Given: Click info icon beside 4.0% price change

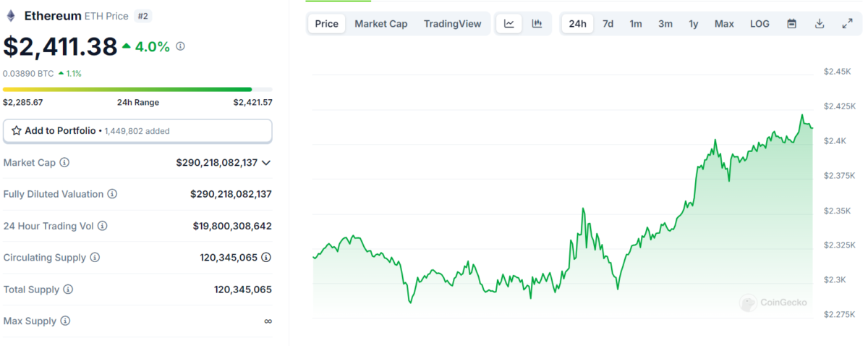Looking at the screenshot, I should [x=180, y=46].
